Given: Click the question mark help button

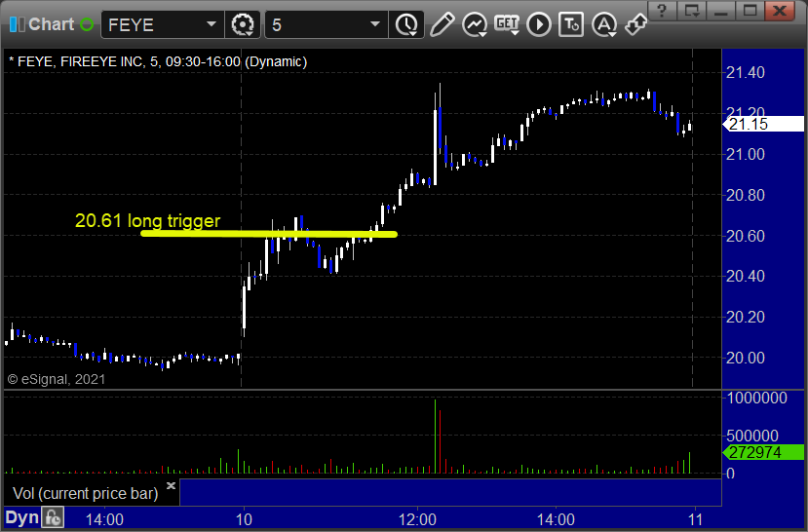Looking at the screenshot, I should (662, 11).
